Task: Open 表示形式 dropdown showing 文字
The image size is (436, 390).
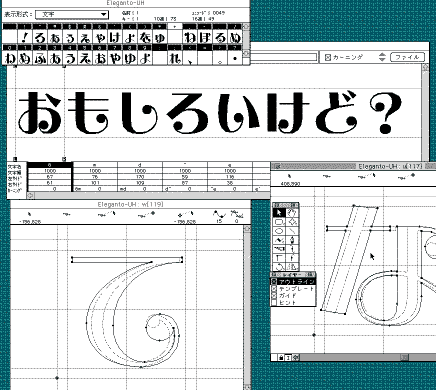Action: pos(72,14)
